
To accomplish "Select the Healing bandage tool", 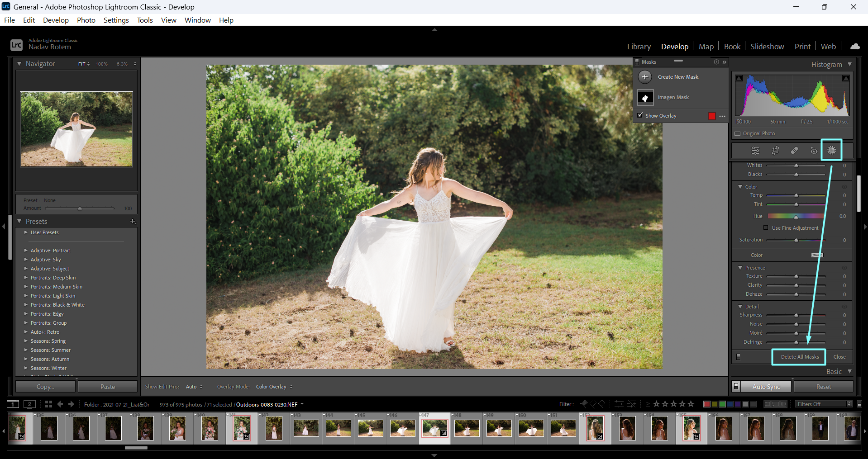I will pyautogui.click(x=794, y=151).
